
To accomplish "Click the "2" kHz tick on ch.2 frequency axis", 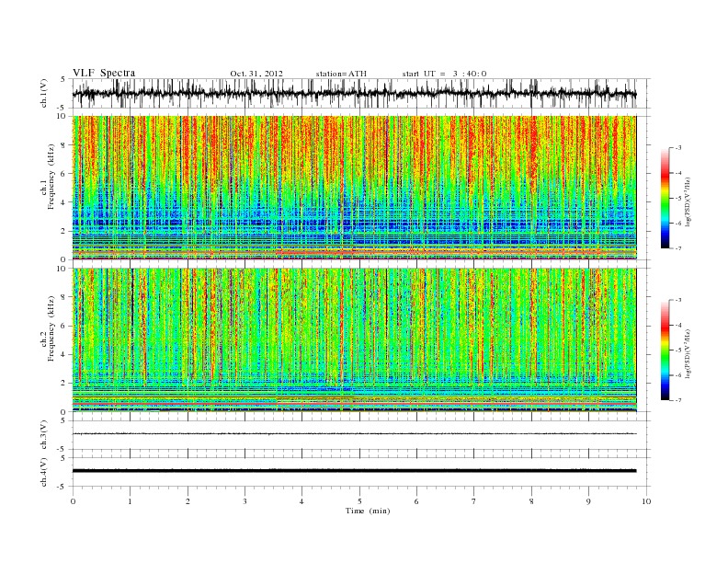I will (x=63, y=384).
